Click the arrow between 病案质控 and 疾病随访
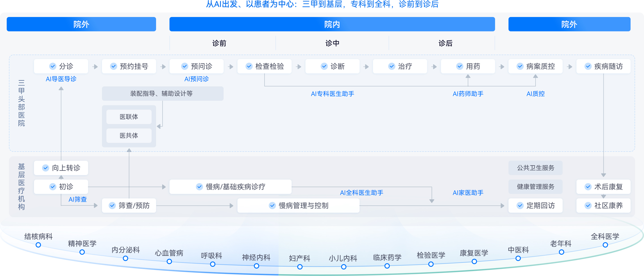644x276 pixels. (x=570, y=67)
